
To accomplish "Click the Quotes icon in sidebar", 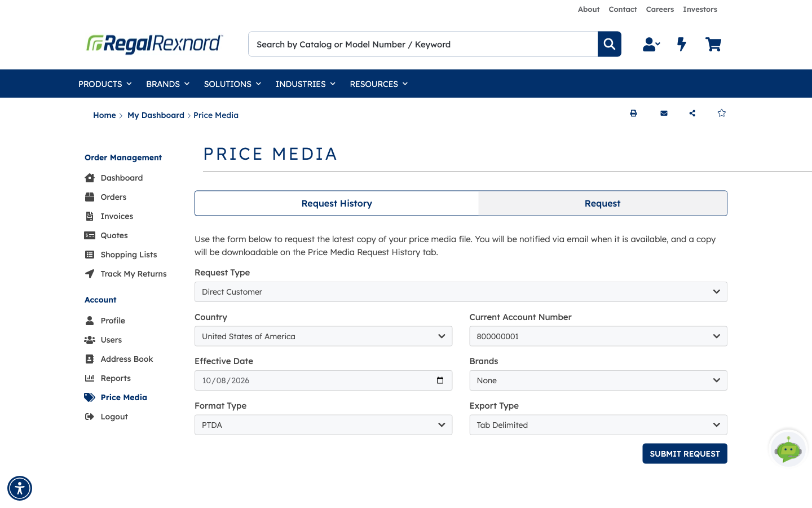I will tap(90, 235).
